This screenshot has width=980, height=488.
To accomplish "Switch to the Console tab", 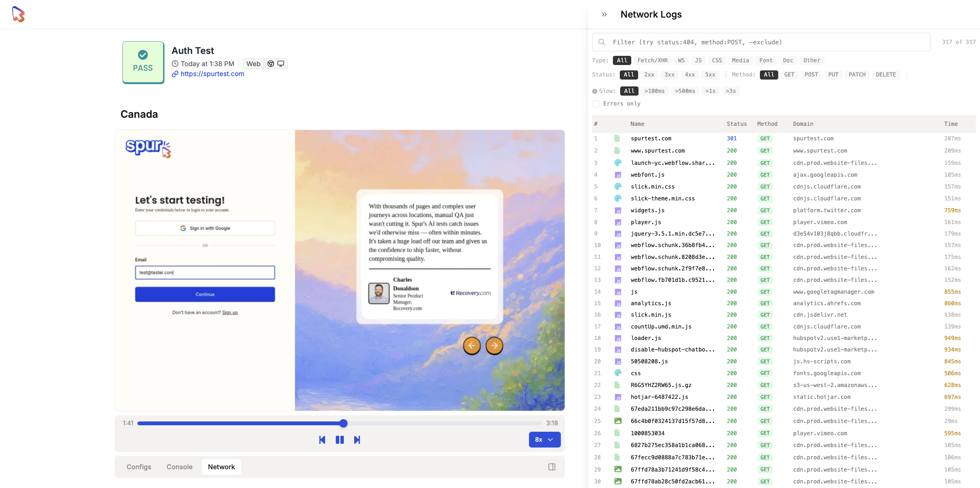I will [x=179, y=467].
